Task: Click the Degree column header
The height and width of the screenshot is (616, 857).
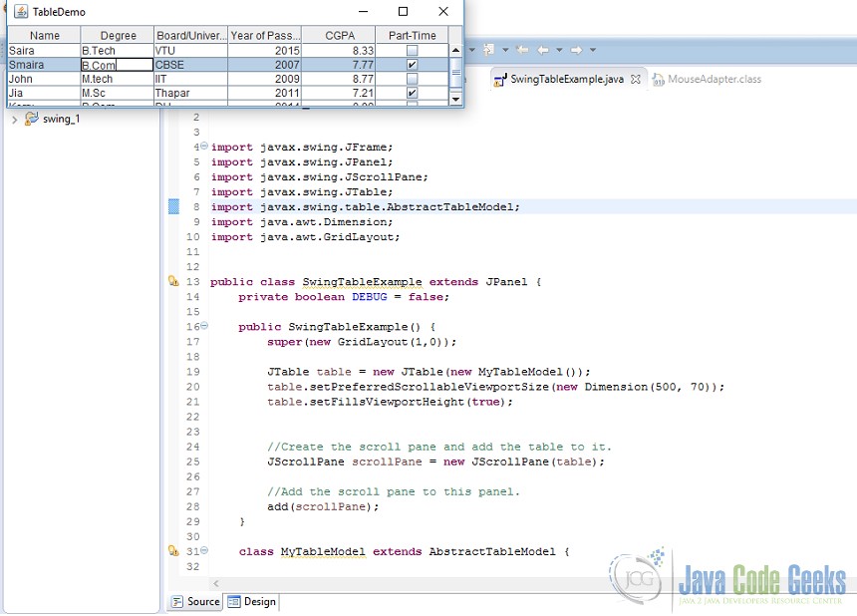Action: (x=118, y=35)
